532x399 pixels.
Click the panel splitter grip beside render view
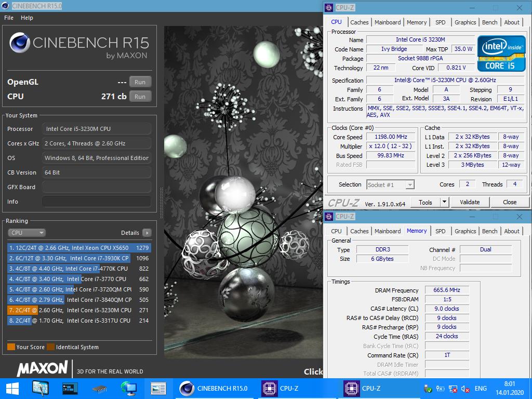point(161,203)
